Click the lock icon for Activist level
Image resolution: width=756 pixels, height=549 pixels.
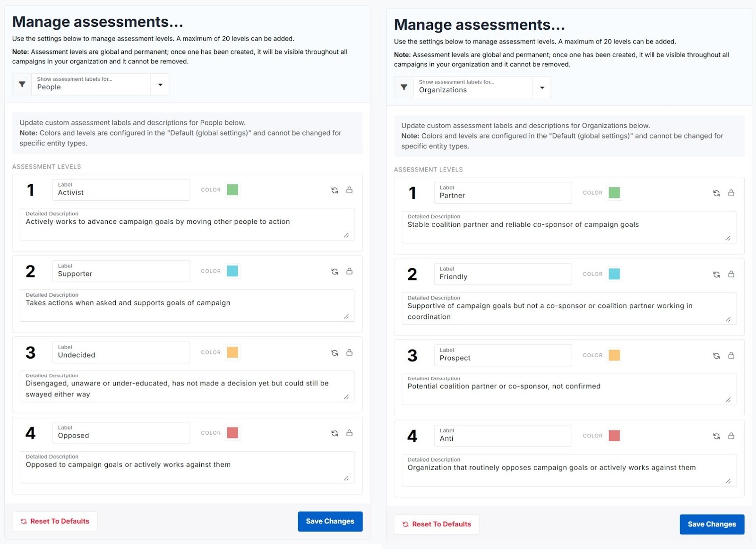[349, 190]
